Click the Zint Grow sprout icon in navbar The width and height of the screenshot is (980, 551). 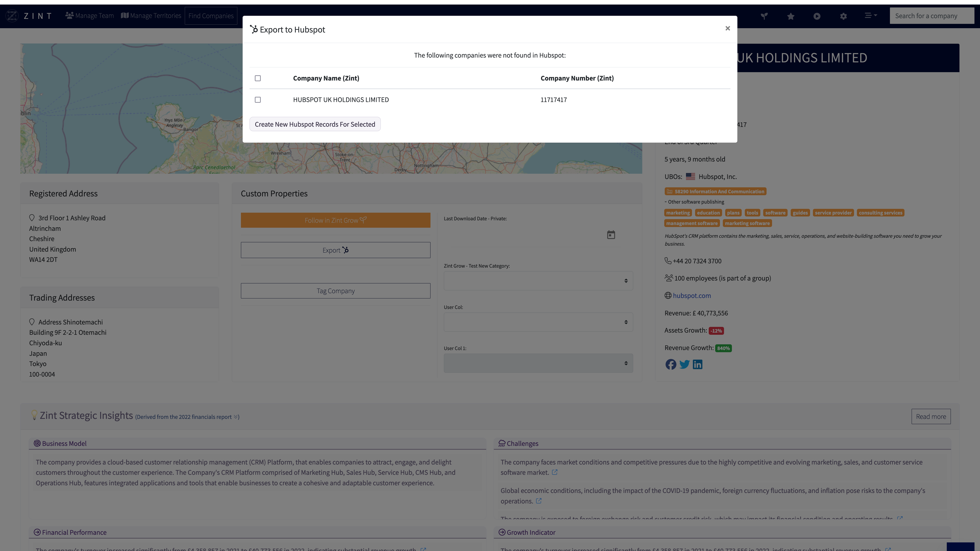[764, 16]
